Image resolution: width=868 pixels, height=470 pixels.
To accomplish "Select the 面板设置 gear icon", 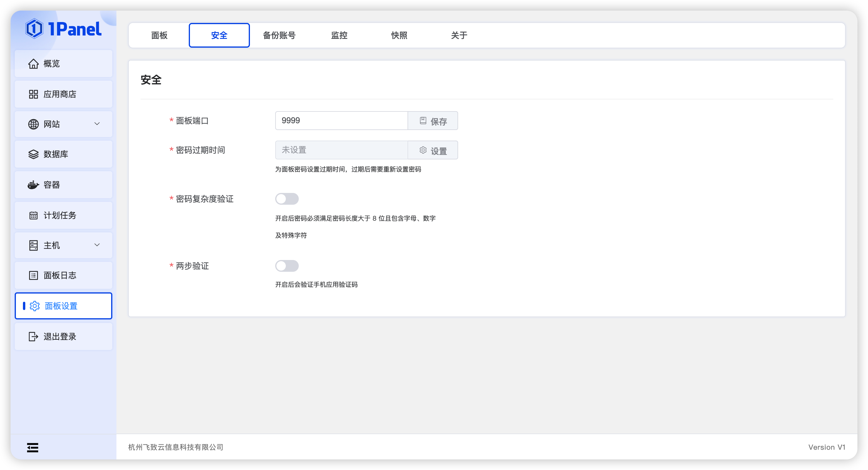I will (x=35, y=306).
